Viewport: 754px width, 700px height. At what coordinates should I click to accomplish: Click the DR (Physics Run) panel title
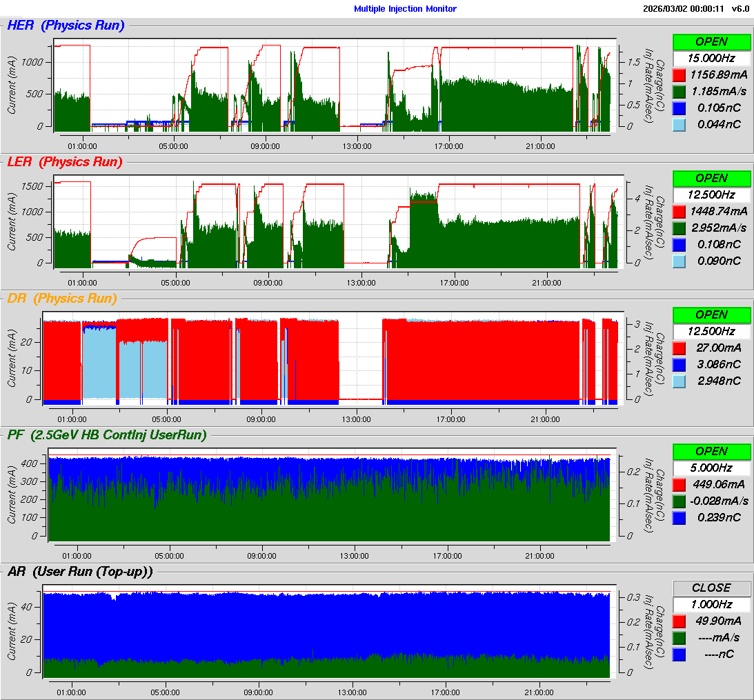[62, 299]
